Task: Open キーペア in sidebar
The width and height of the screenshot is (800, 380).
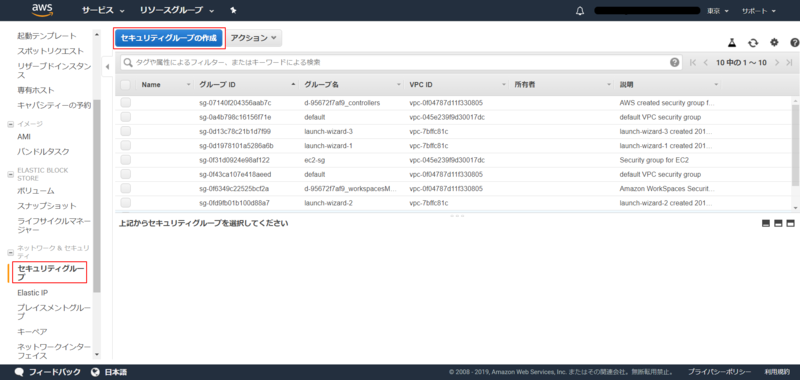Action: 32,332
